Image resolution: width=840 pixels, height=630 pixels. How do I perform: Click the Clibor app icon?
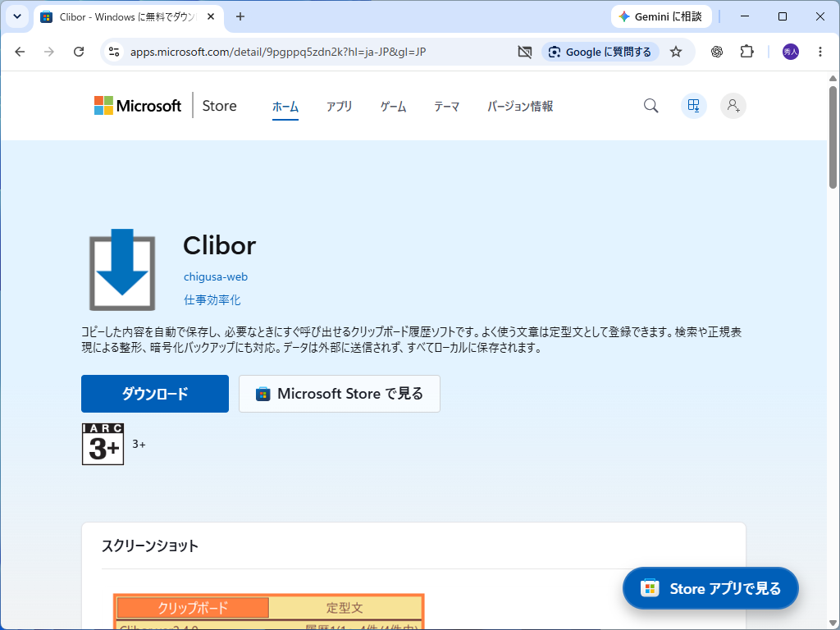click(x=122, y=269)
